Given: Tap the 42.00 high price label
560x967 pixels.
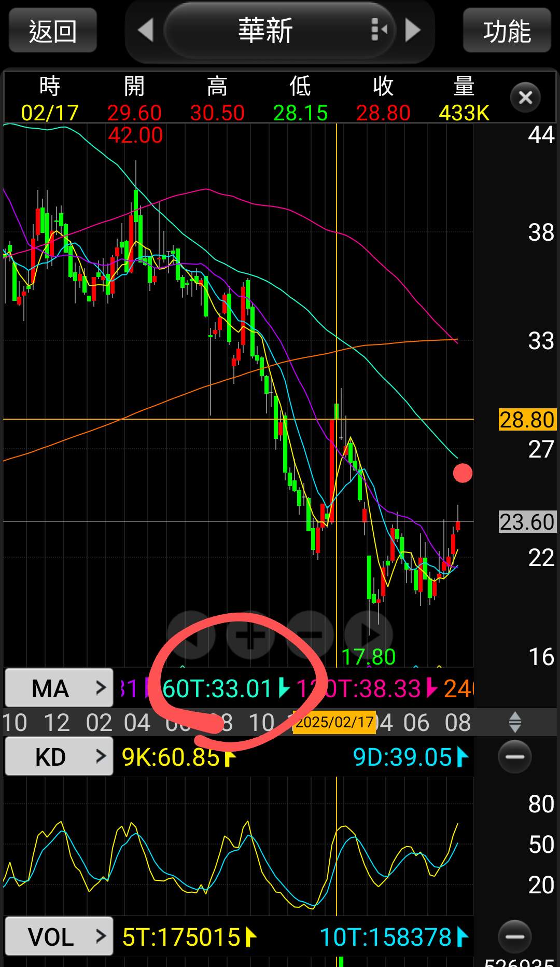Looking at the screenshot, I should (135, 135).
